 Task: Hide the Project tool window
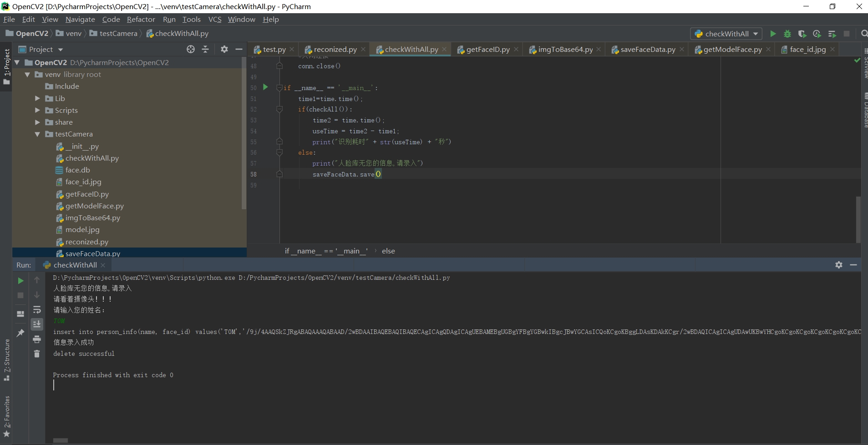click(239, 49)
